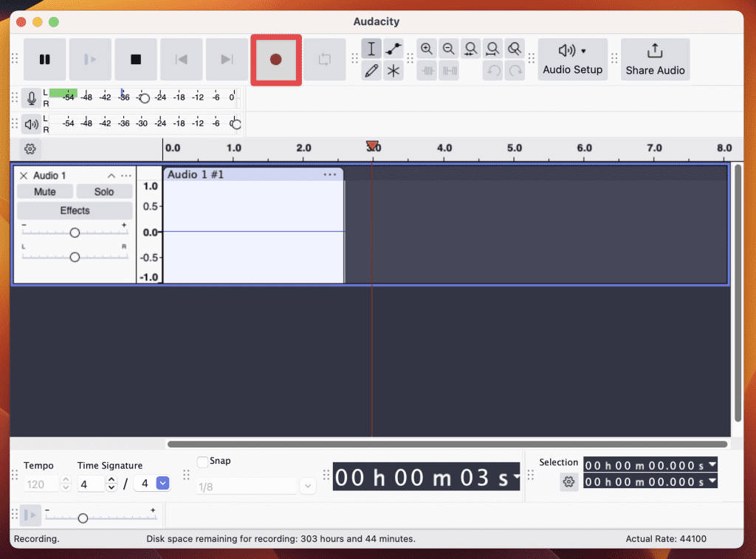
Task: Select the Selection tool (I-beam)
Action: 371,49
